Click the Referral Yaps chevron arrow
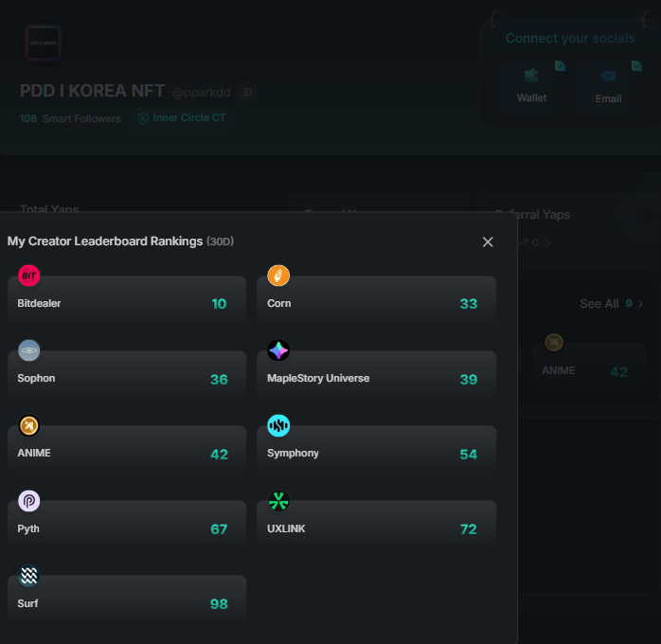 coord(547,242)
